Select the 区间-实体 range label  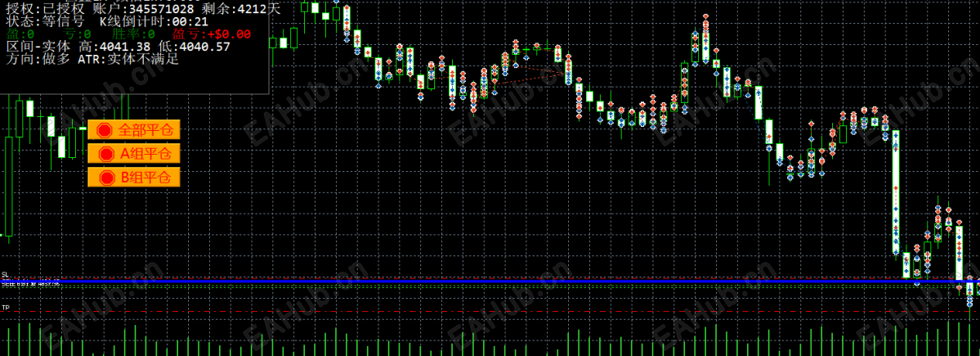pos(37,47)
